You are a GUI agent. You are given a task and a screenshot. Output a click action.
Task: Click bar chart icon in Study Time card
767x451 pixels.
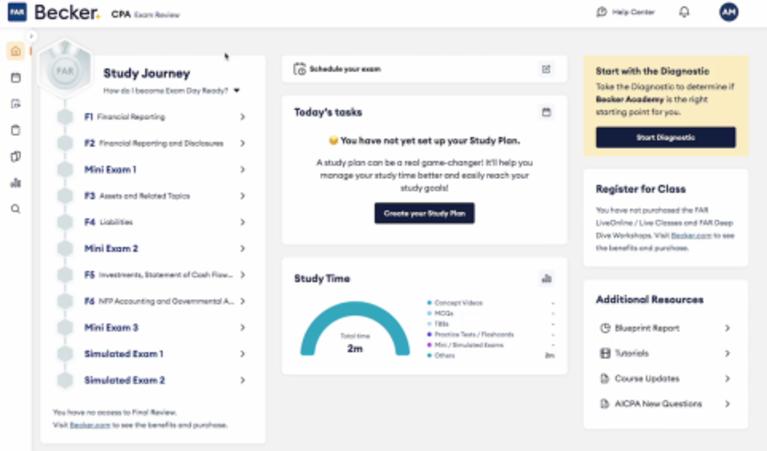point(546,278)
